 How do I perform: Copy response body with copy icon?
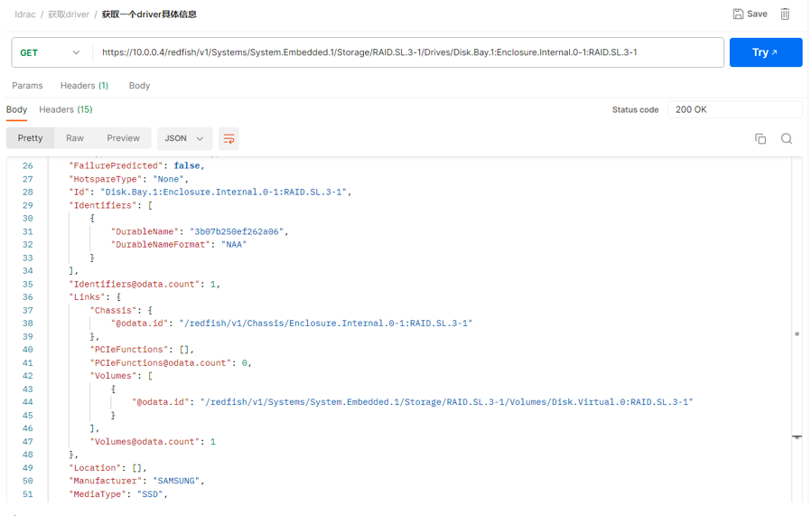coord(761,138)
